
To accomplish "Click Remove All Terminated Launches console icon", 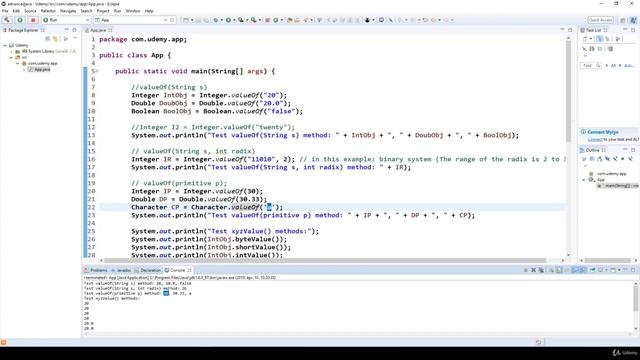I will pos(541,270).
